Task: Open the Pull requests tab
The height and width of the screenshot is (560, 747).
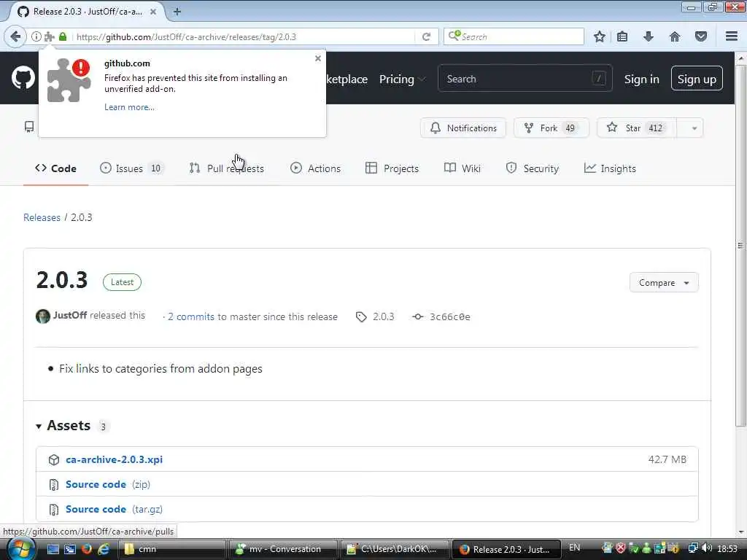Action: click(x=226, y=168)
